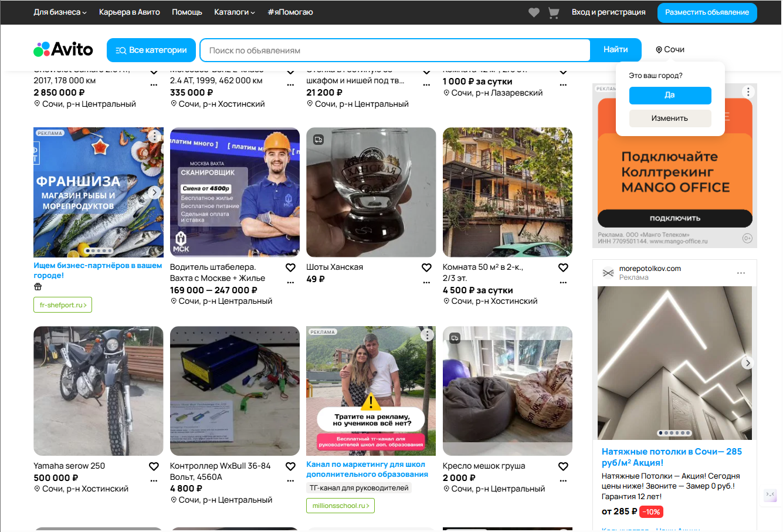Favorite the Контроллер WxBull listing
Screen dimensions: 783x532
pyautogui.click(x=290, y=466)
